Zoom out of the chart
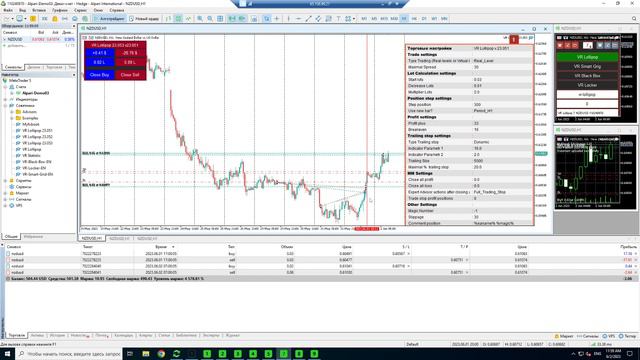Screen dimensions: 640x360 210,18
